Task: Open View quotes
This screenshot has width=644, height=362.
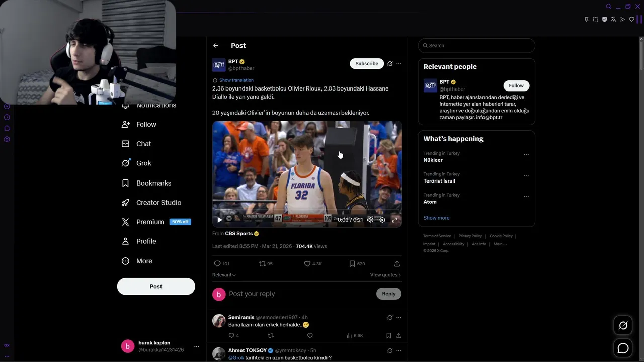Action: tap(385, 275)
